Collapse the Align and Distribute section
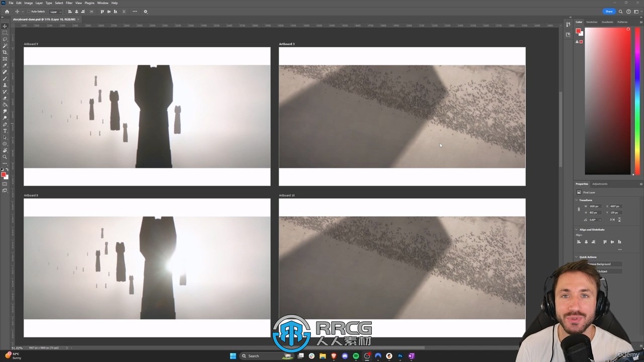 pyautogui.click(x=577, y=230)
